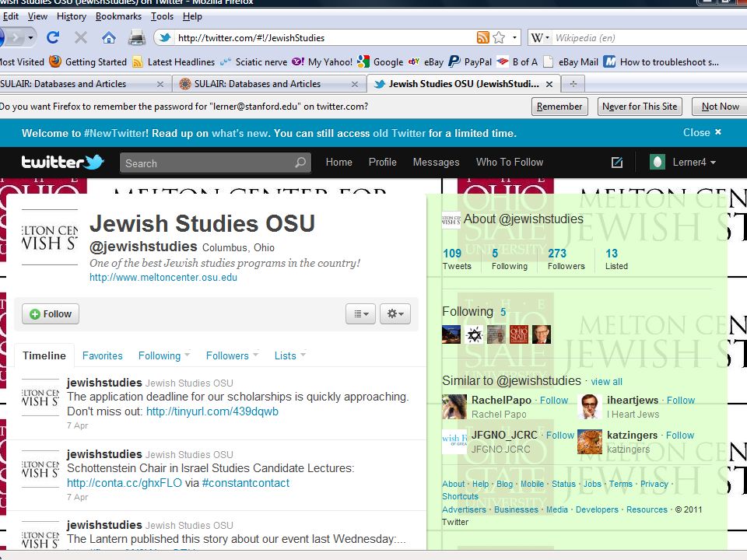The image size is (747, 560).
Task: Open new tab with the plus button
Action: tap(573, 84)
